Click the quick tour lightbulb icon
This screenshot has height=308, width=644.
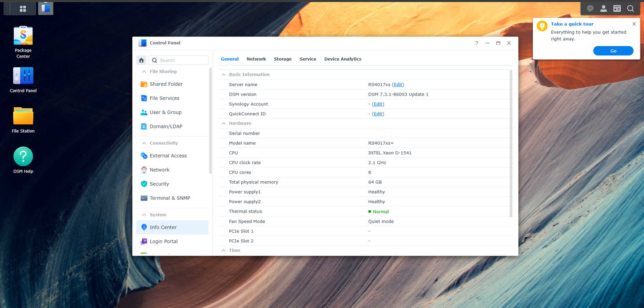pyautogui.click(x=542, y=26)
